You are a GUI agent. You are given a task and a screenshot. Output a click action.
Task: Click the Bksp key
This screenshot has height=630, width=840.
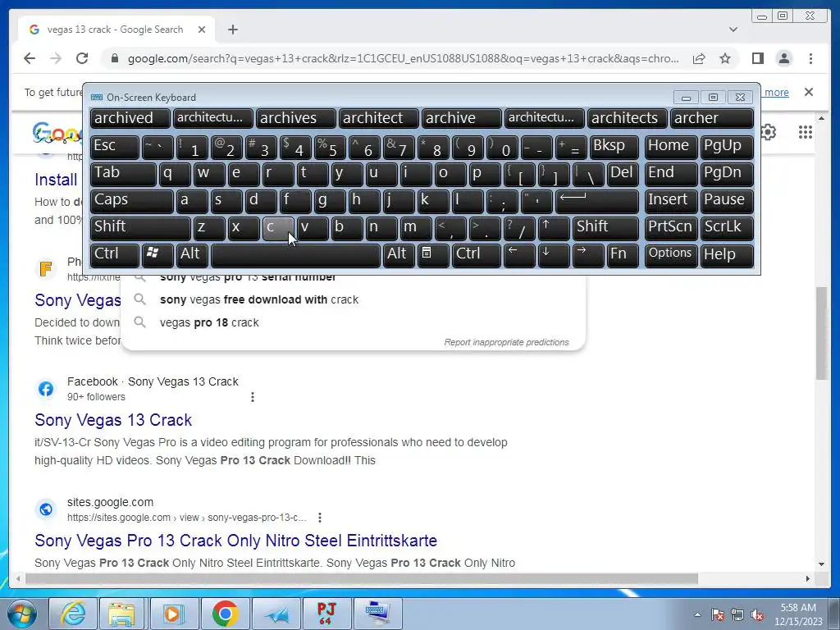click(x=614, y=147)
